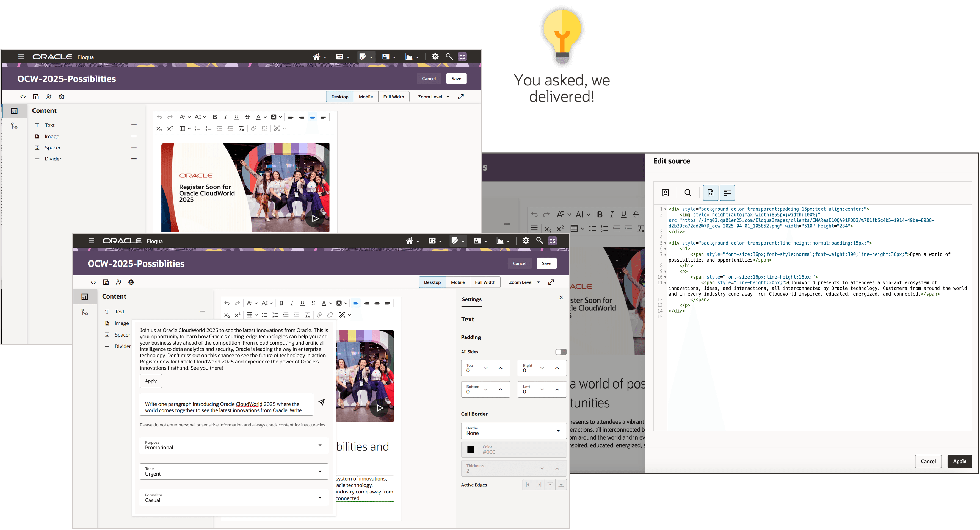Click the black border color swatch

pos(471,449)
